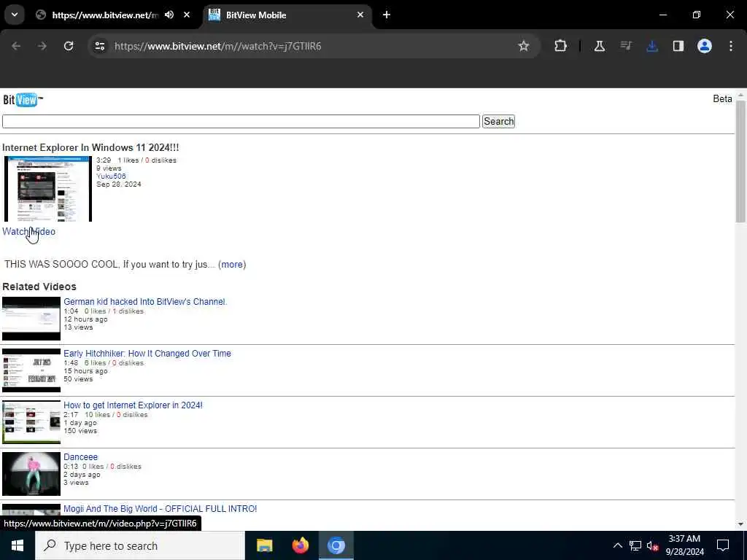
Task: Open Chrome Labs flask icon
Action: click(x=600, y=46)
